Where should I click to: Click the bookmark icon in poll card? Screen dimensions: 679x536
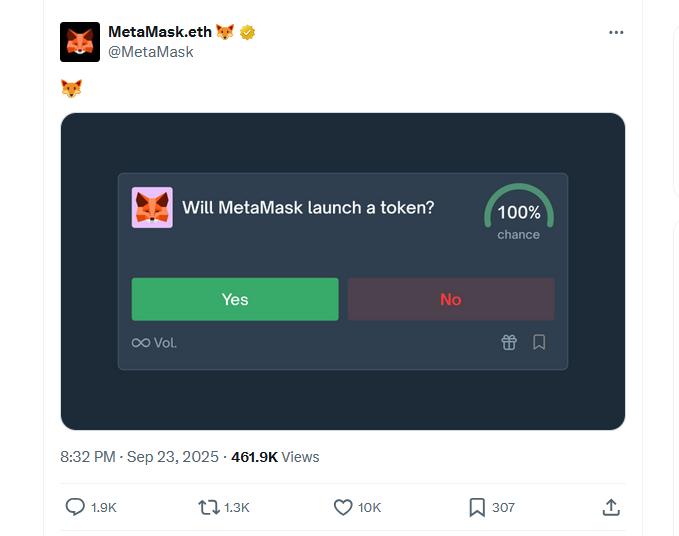(539, 342)
